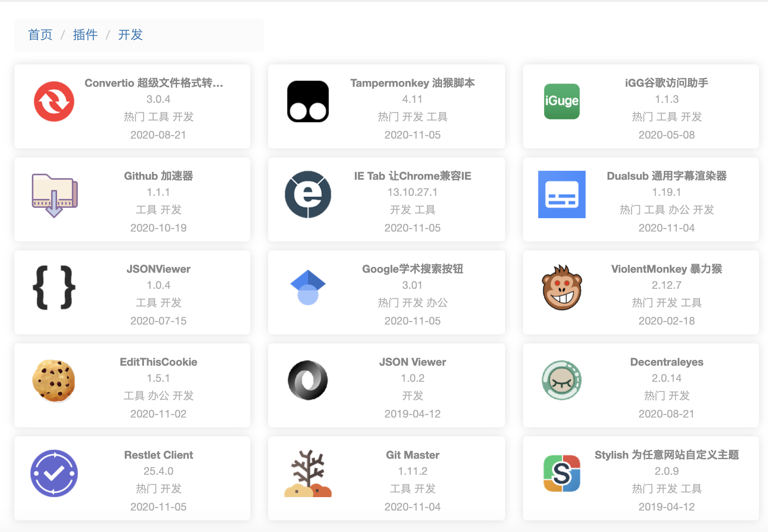Click tags 工具 开发 under Git Master
This screenshot has width=768, height=532.
pos(413,489)
